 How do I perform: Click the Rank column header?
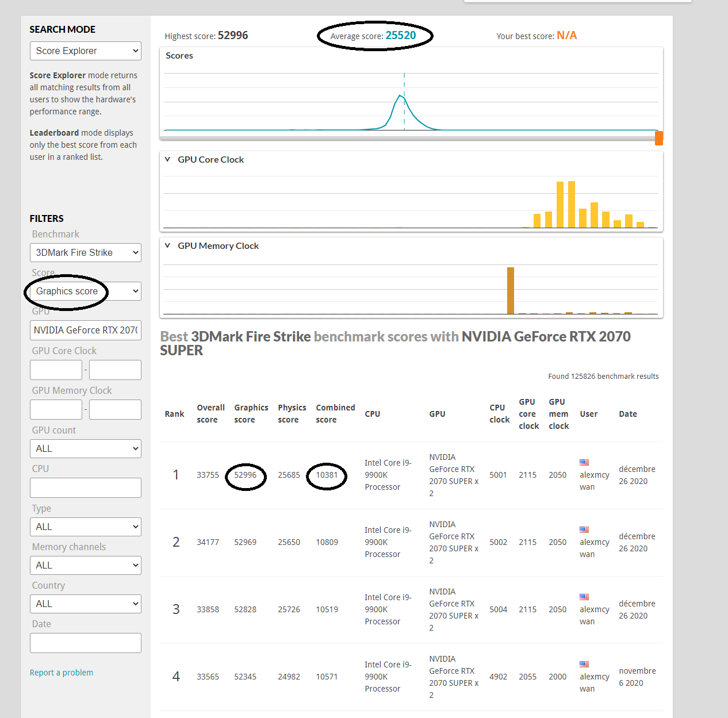(x=174, y=414)
